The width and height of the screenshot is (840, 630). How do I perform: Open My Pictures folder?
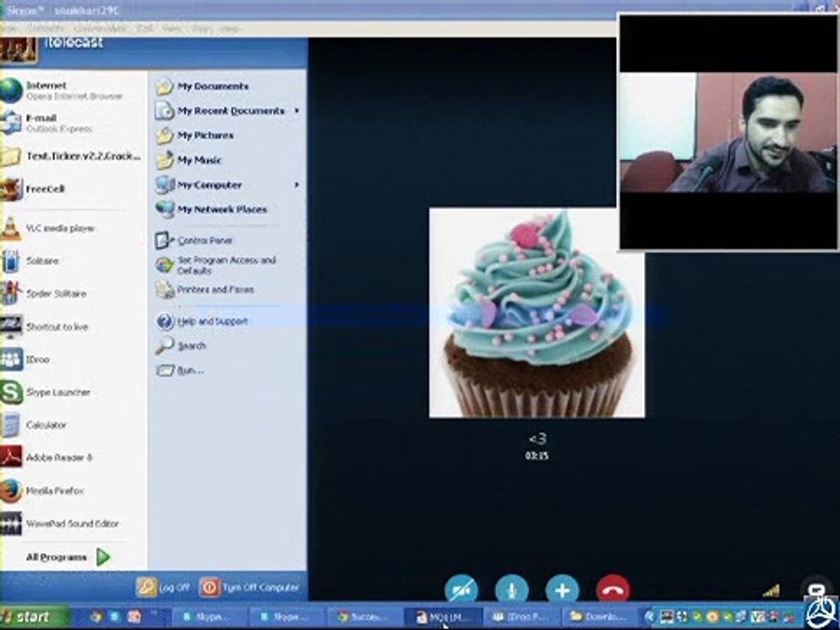pos(228,136)
